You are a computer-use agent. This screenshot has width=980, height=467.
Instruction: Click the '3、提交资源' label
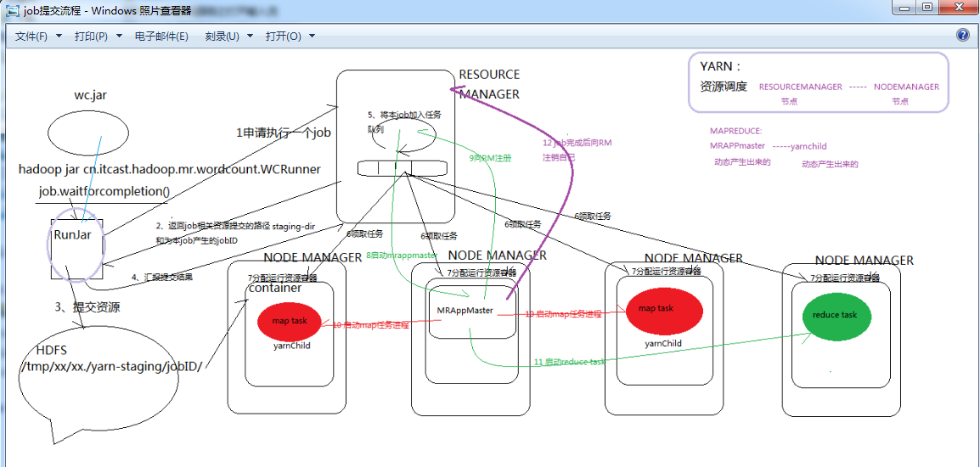point(88,307)
